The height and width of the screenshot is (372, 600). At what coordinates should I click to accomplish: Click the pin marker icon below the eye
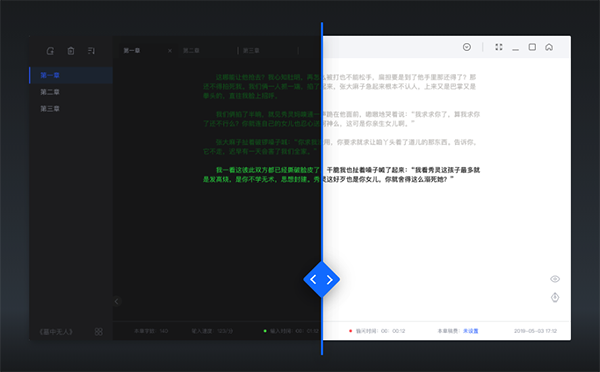[x=555, y=297]
